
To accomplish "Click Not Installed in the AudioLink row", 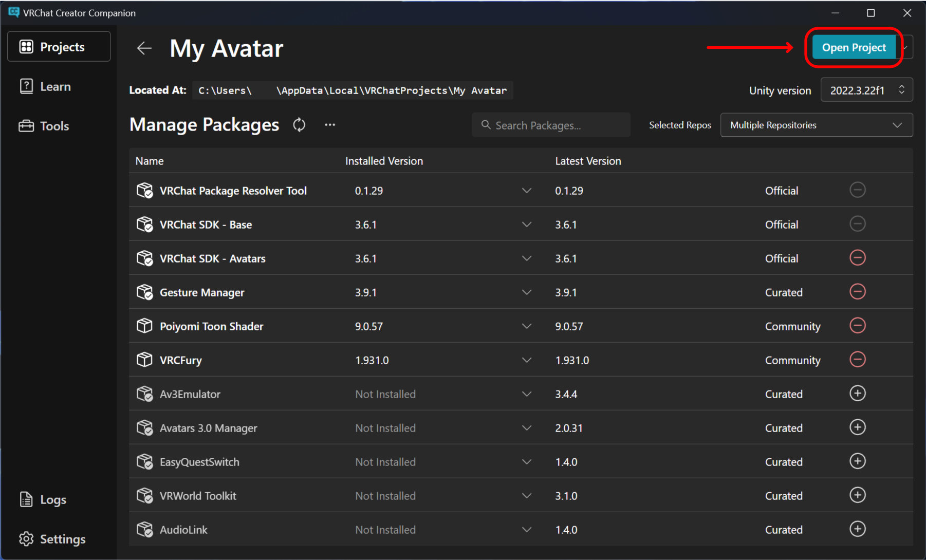I will click(x=385, y=530).
